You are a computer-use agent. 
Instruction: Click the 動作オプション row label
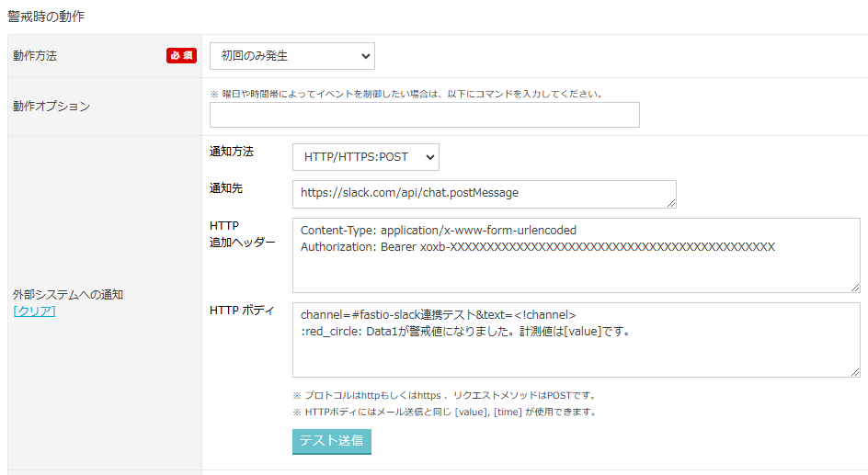point(51,107)
